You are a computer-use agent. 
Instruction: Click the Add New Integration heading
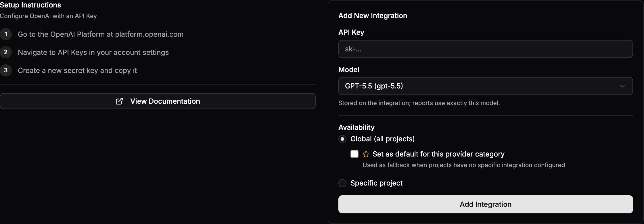373,16
